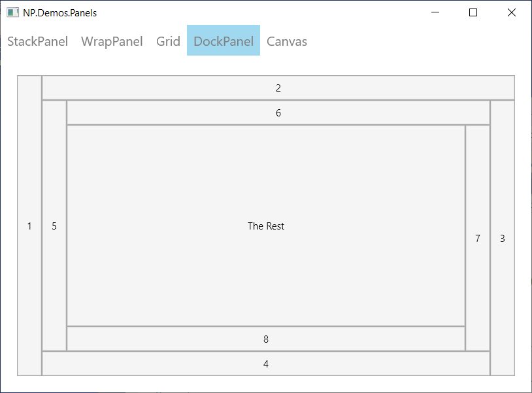This screenshot has width=532, height=393.
Task: Go to the Canvas tab
Action: [x=287, y=41]
